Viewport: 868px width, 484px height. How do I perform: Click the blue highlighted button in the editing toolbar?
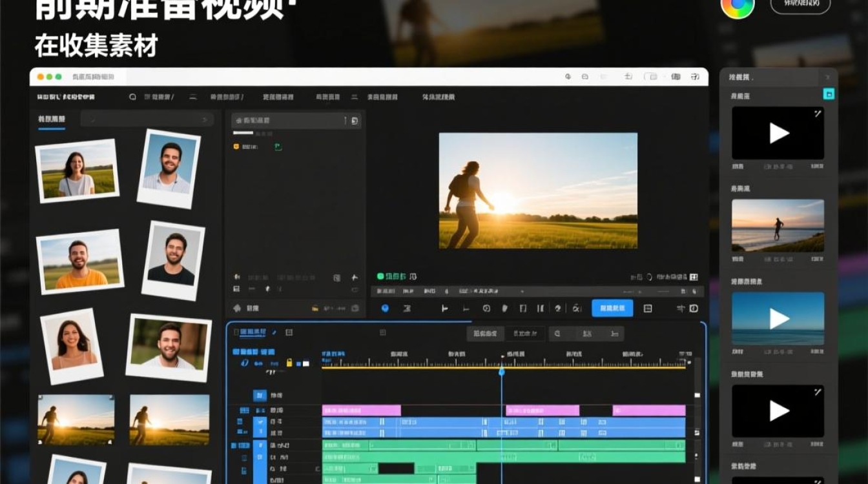(x=612, y=308)
